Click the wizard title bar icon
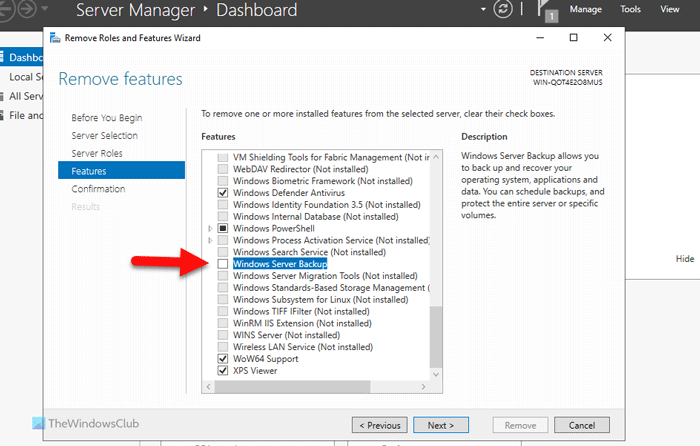Screen dimensions: 700x446 pyautogui.click(x=55, y=38)
